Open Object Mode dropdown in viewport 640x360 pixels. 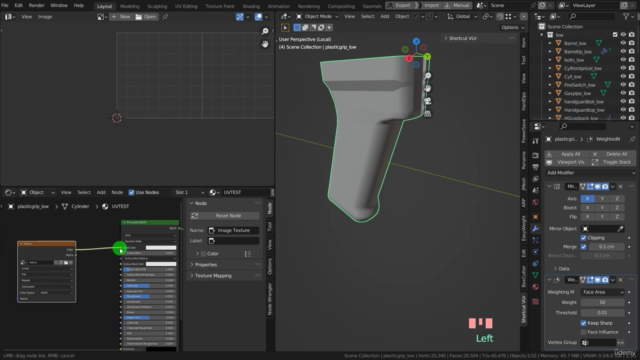click(317, 16)
